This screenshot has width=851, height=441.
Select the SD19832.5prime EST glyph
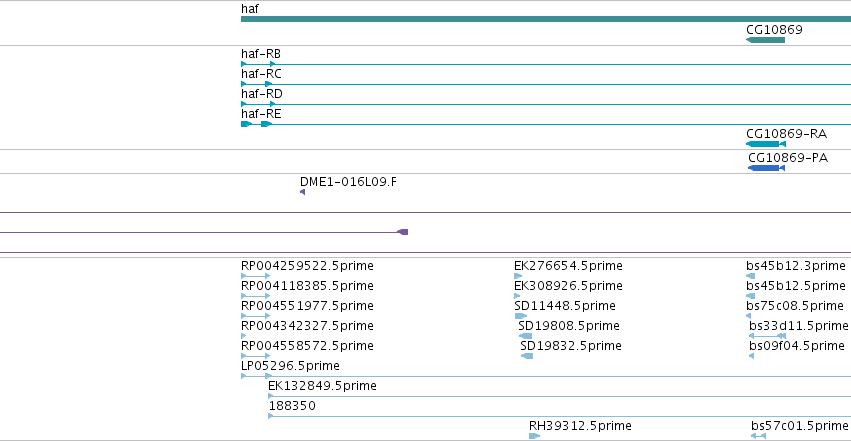526,356
